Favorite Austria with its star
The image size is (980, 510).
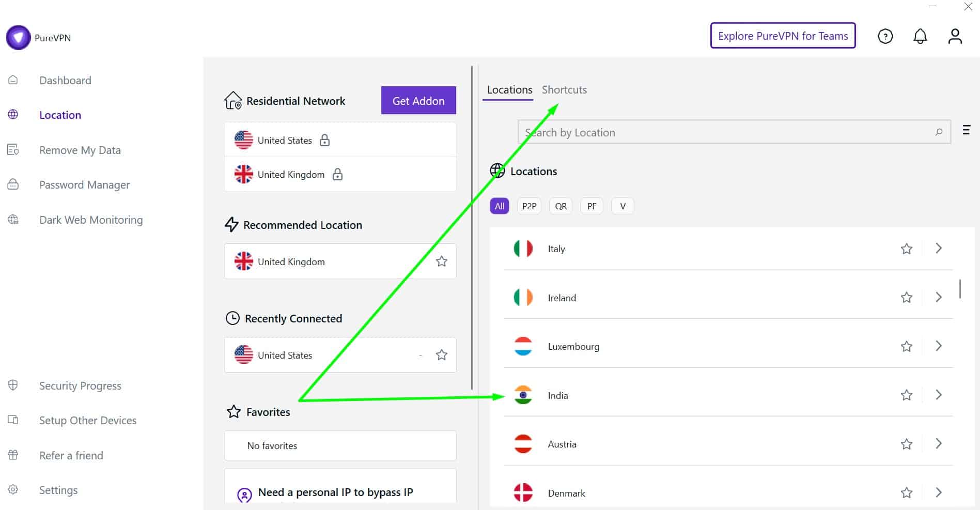[906, 444]
